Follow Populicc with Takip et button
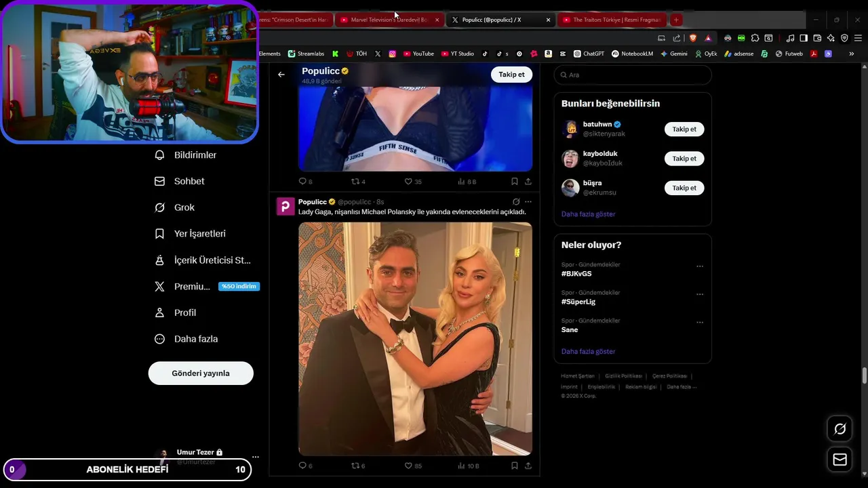This screenshot has height=488, width=868. coord(511,75)
